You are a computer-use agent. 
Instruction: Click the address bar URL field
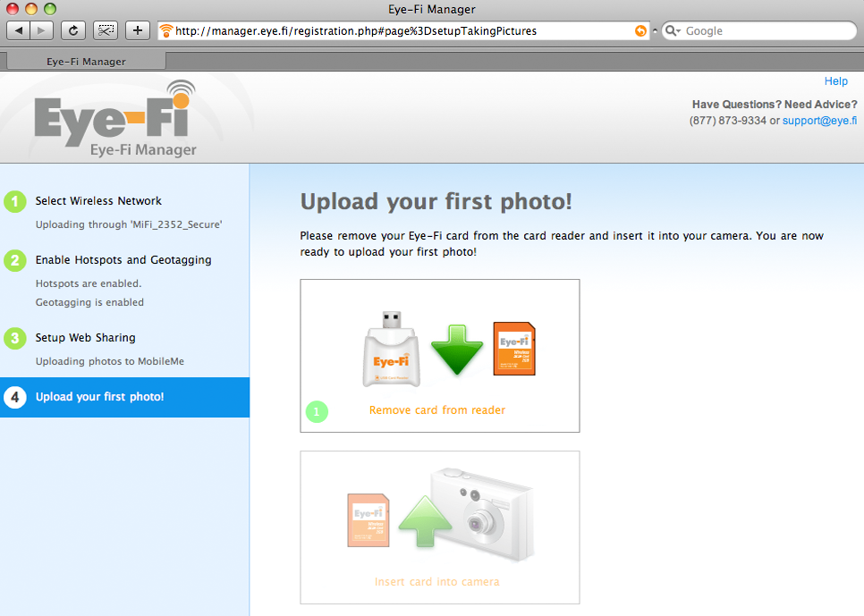(404, 31)
